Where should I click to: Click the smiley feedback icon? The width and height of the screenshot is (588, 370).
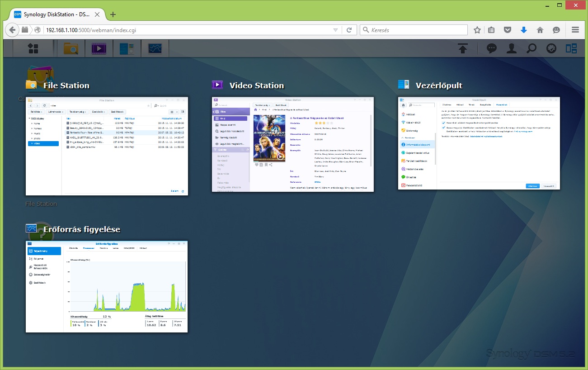coord(556,30)
